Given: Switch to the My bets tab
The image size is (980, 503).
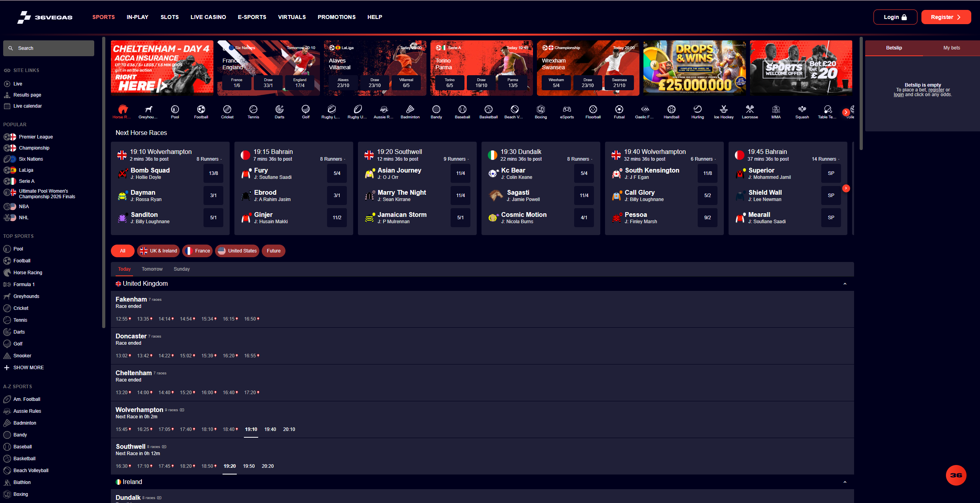Looking at the screenshot, I should coord(951,48).
